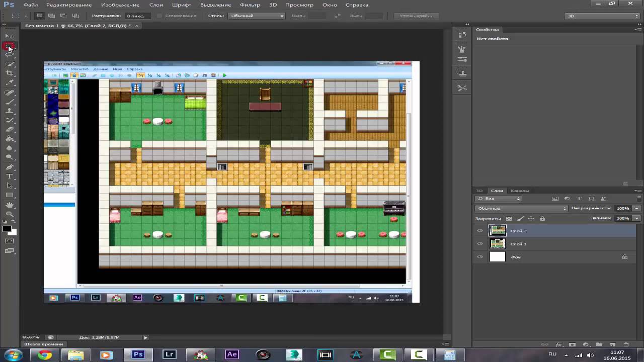Open the Заливка slider arrow
This screenshot has width=644, height=362.
tap(637, 218)
